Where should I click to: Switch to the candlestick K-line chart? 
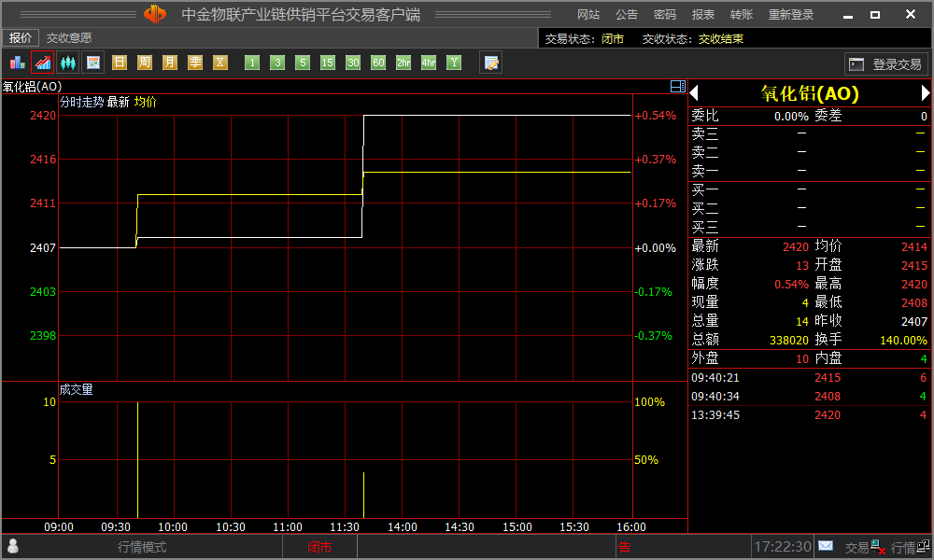68,63
